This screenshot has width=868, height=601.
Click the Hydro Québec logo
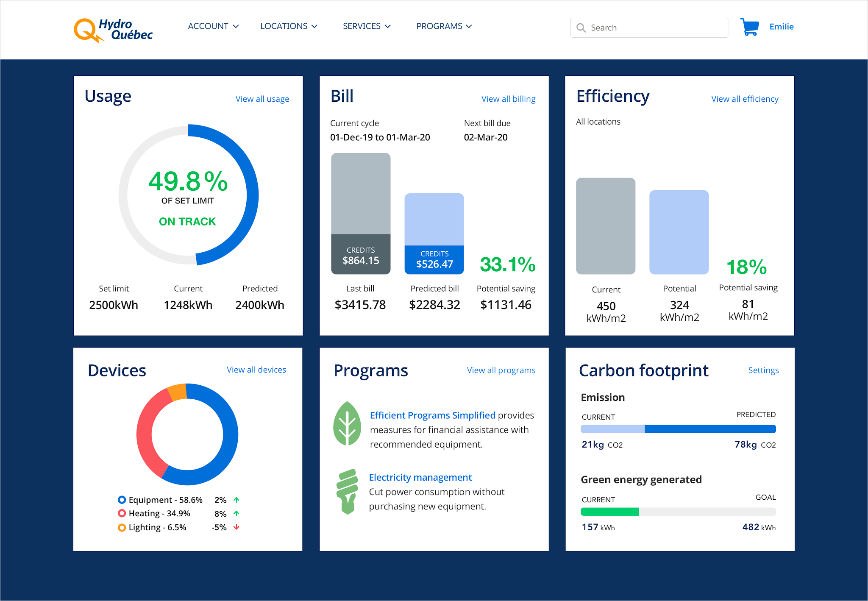point(113,30)
